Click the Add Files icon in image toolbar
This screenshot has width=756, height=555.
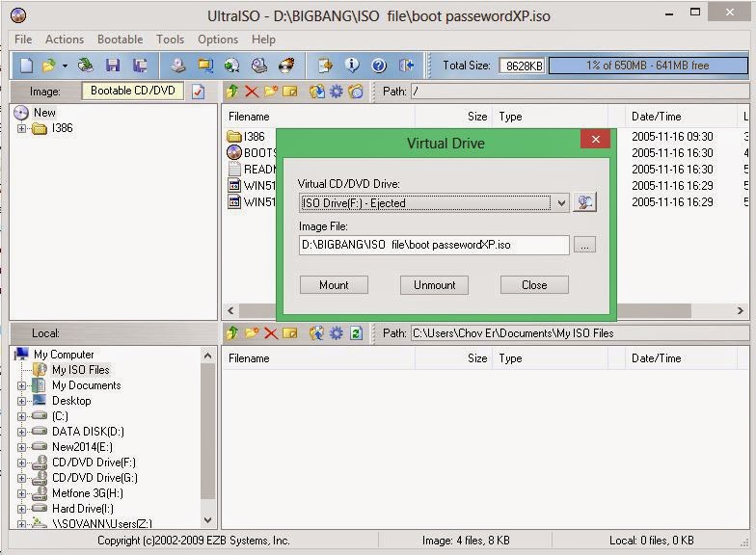[x=316, y=91]
